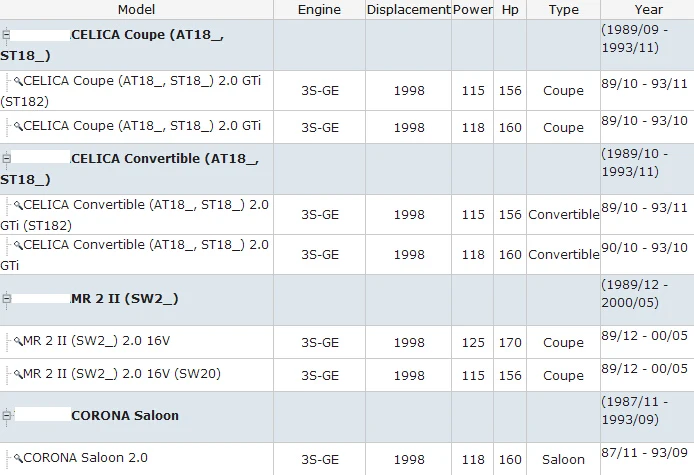Click magnifier icon for CORONA Saloon 2.0
Screen dimensions: 694x475
18,458
